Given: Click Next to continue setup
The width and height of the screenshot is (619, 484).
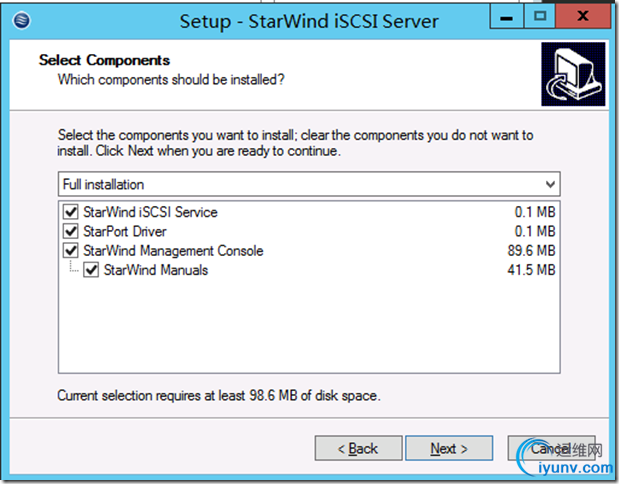Looking at the screenshot, I should point(449,449).
